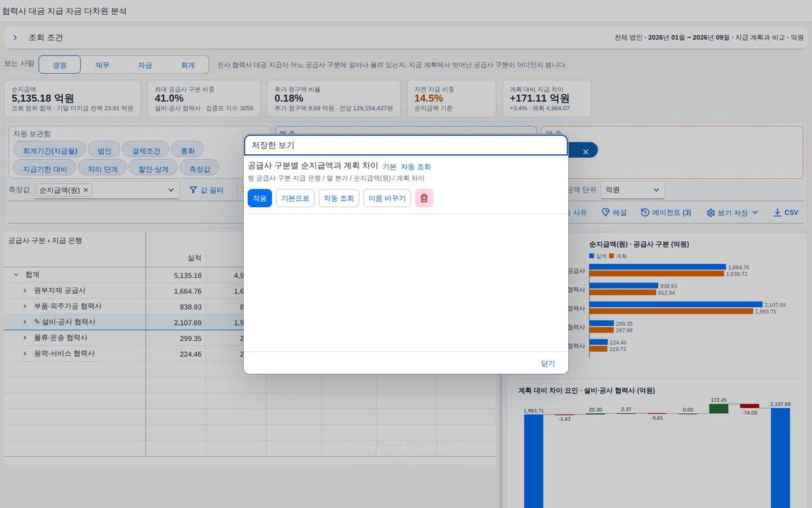Click the 2,107.69 table cell
Image resolution: width=812 pixels, height=508 pixels.
[176, 322]
